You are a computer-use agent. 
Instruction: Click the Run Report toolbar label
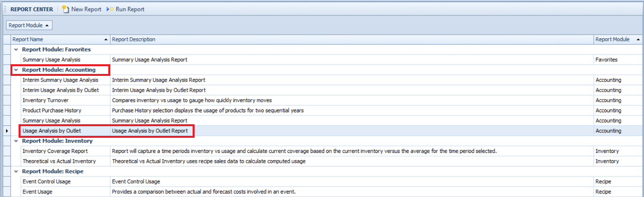(130, 9)
